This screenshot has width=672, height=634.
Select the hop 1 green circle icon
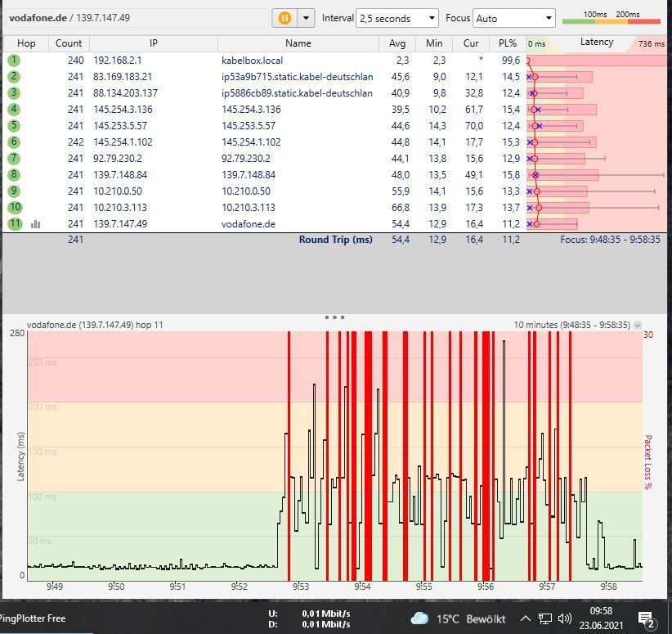[14, 60]
